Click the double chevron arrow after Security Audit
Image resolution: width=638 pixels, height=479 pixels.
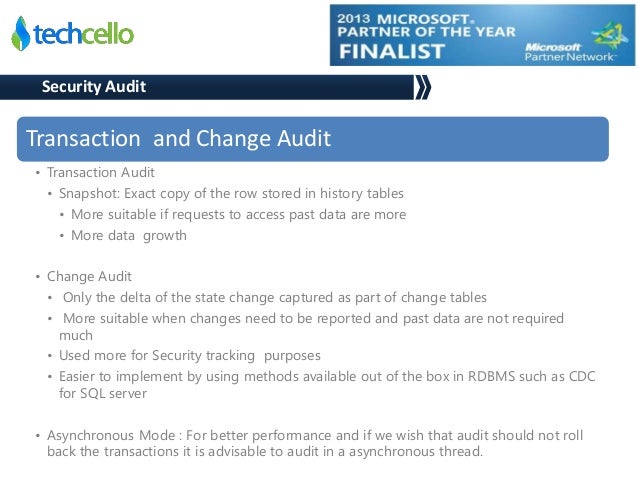(x=423, y=87)
